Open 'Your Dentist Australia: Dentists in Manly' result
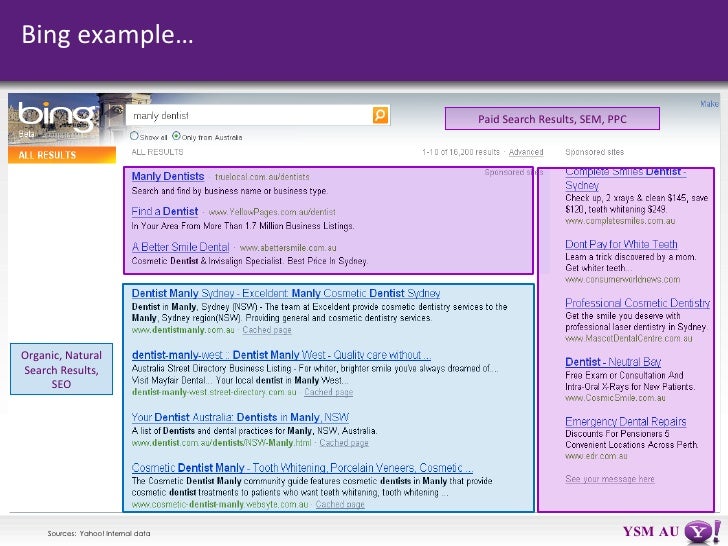Screen dimensions: 728x546 pos(240,417)
